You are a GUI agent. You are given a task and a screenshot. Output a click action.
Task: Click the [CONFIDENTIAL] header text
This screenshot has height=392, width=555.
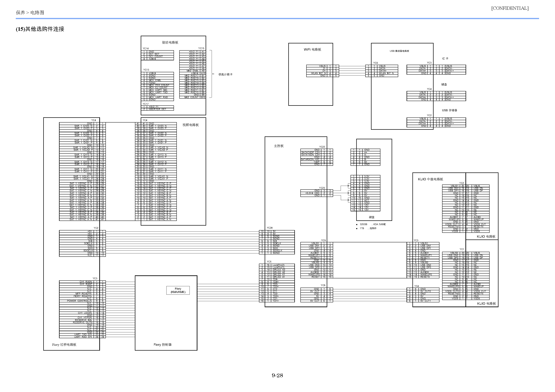510,8
